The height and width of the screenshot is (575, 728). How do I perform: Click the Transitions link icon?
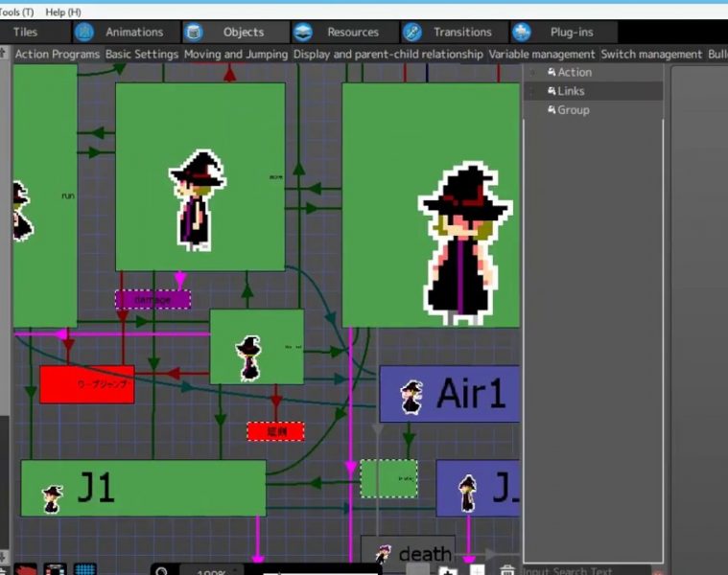tap(411, 32)
